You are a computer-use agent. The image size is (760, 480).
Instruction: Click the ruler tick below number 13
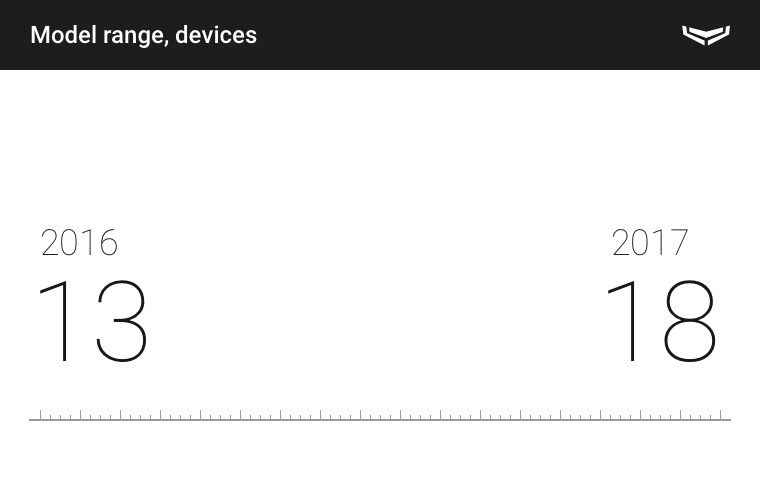coord(90,416)
